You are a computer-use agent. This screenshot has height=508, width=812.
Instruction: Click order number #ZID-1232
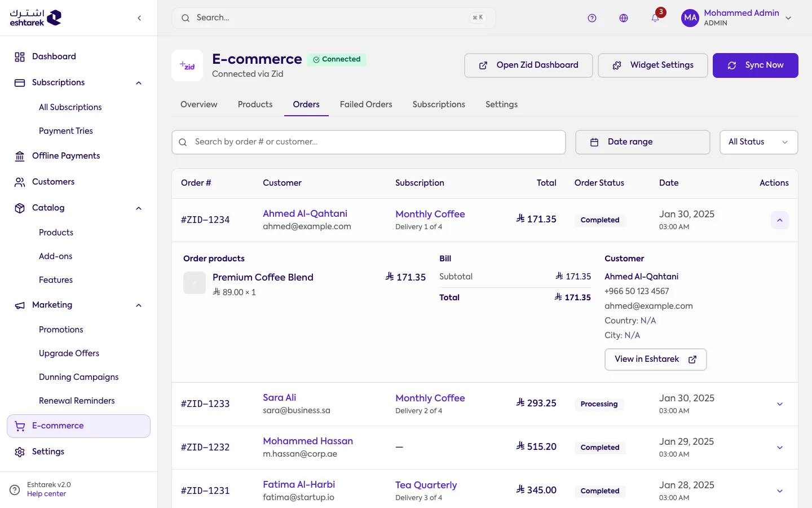tap(205, 448)
